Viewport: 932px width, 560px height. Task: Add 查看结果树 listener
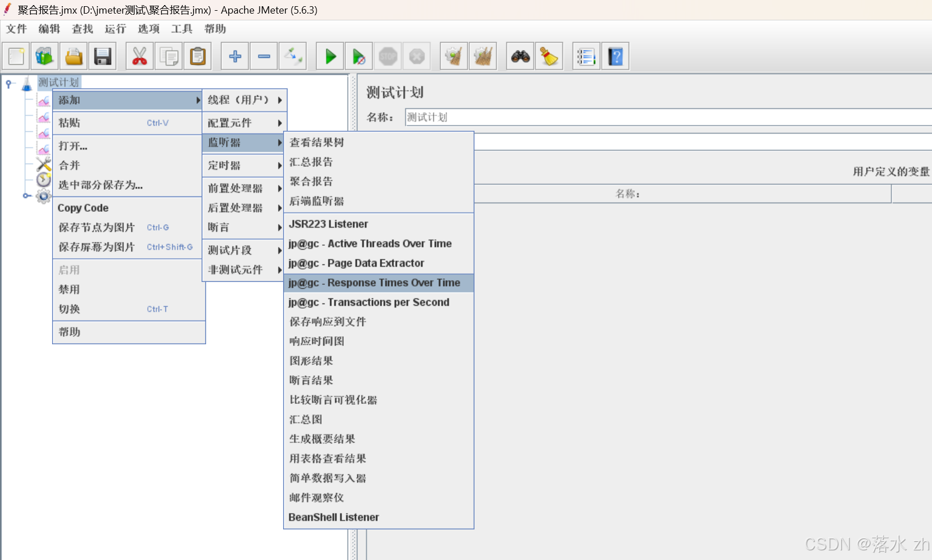379,142
